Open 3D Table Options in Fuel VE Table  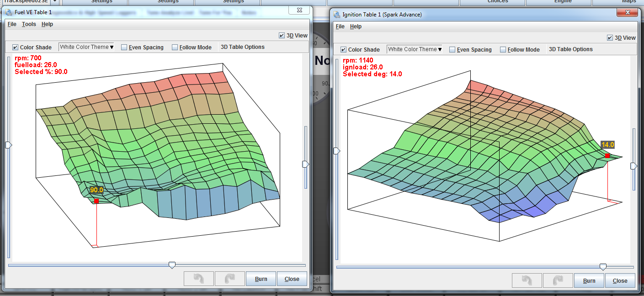(x=242, y=47)
